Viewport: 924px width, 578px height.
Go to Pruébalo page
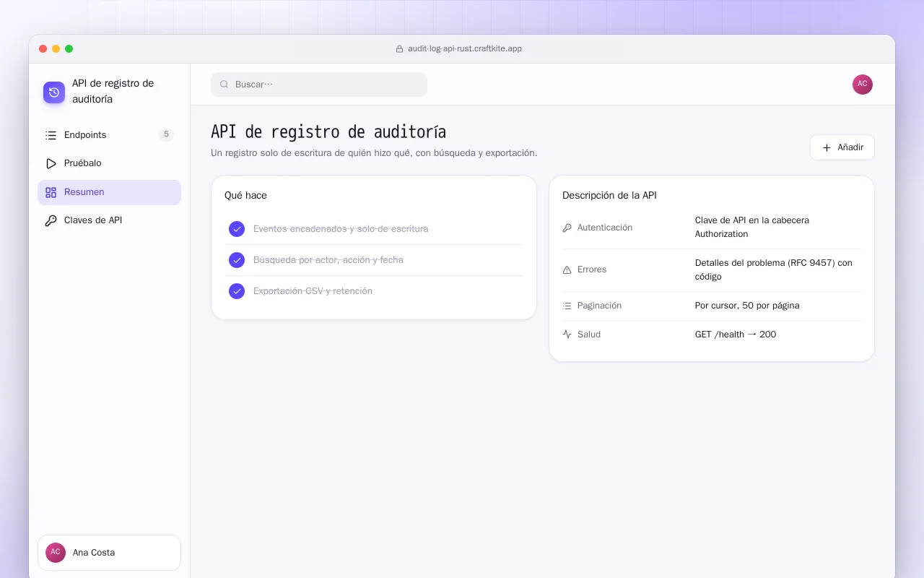(x=109, y=163)
